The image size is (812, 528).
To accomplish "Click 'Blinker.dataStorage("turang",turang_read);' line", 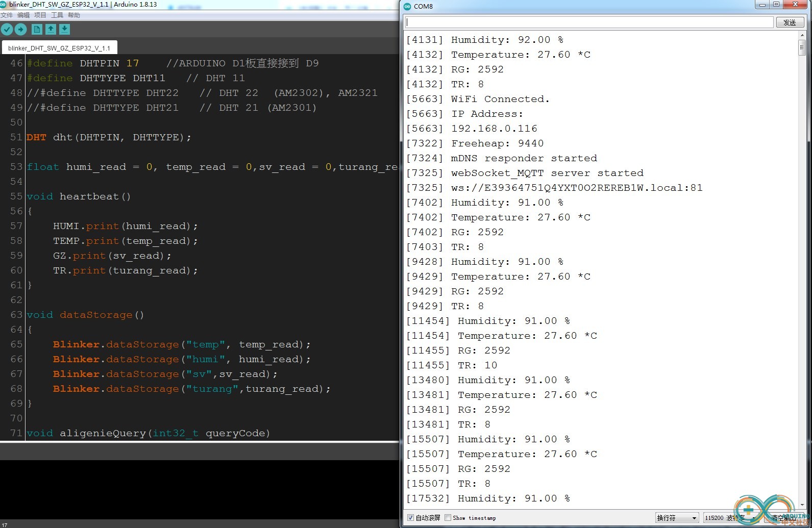I will 191,389.
